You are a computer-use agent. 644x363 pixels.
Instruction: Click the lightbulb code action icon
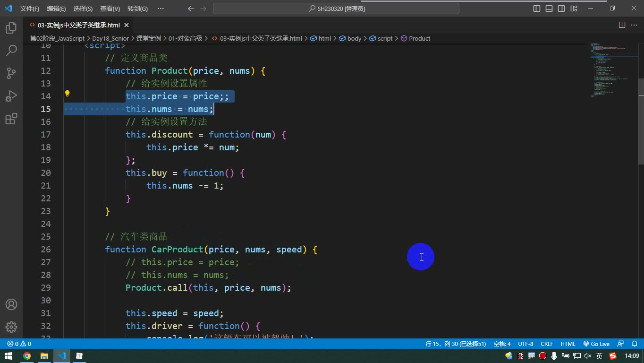pyautogui.click(x=67, y=94)
